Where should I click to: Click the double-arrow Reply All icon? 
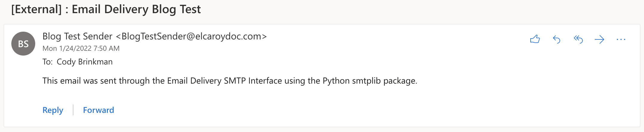click(578, 39)
